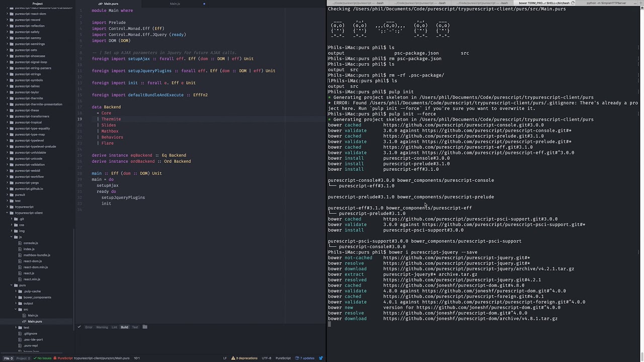Switch to the Main.purs editor tab

pos(108,4)
